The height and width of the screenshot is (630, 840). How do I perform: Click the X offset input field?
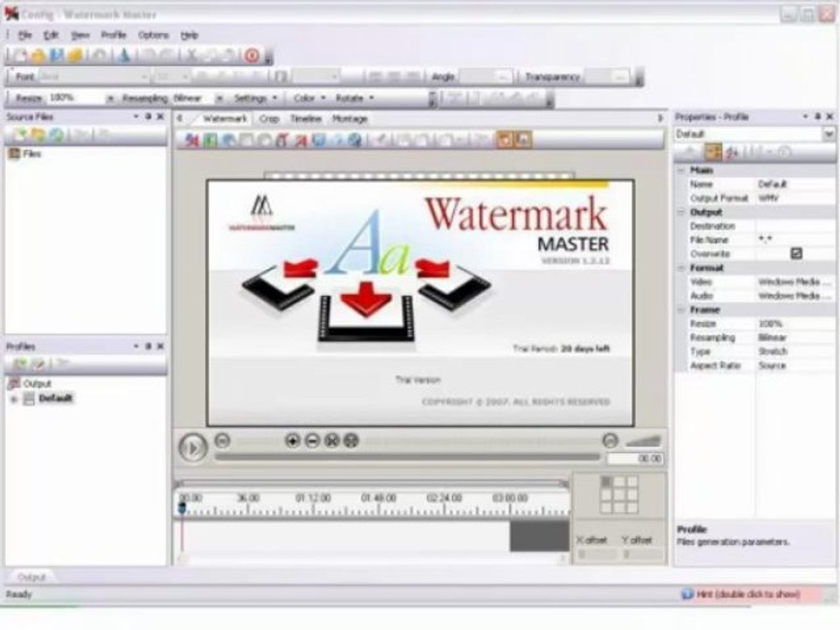tap(596, 555)
